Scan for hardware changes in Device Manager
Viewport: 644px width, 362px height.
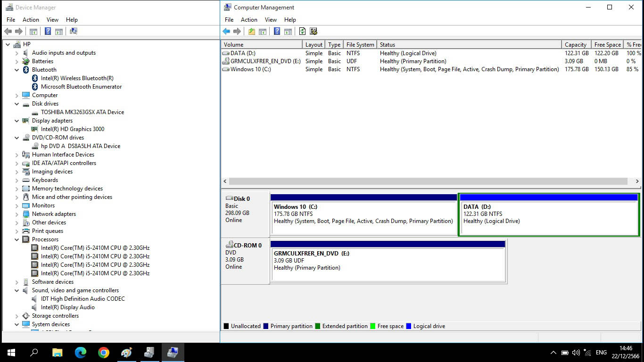[x=74, y=32]
